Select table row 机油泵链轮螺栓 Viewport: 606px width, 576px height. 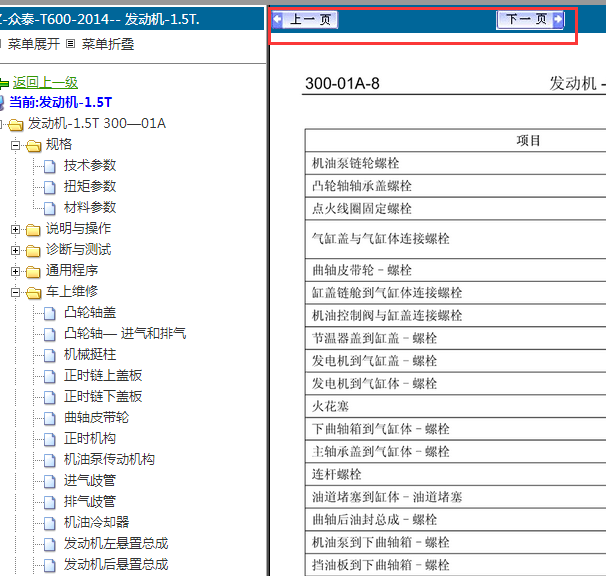456,163
